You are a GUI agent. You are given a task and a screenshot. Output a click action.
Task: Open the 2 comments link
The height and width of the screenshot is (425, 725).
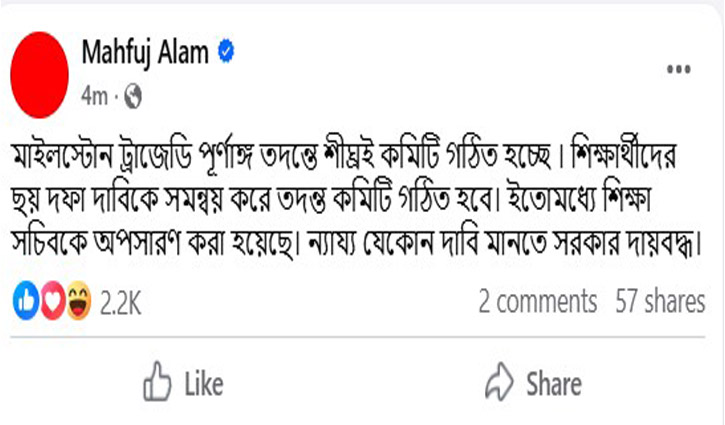[537, 300]
